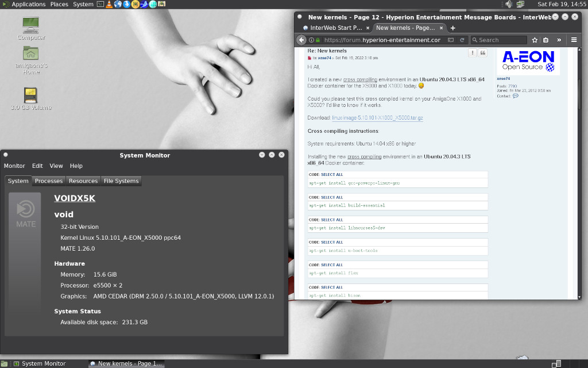
Task: Open the Edit menu in System Monitor
Action: click(x=37, y=166)
